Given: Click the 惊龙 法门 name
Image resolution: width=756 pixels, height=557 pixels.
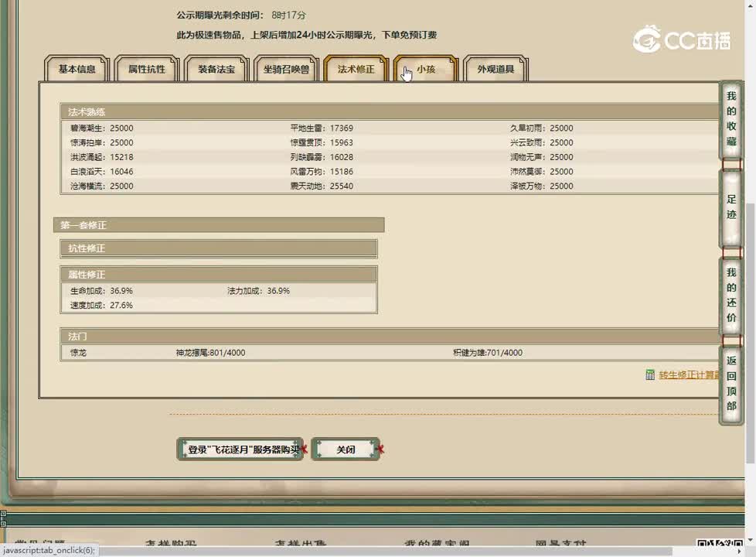Looking at the screenshot, I should pos(78,352).
